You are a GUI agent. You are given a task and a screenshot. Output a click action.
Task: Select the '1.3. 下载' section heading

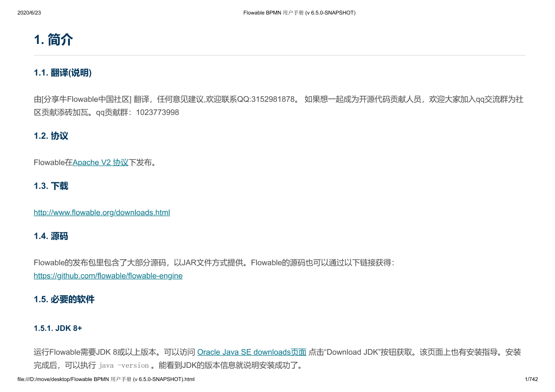(x=51, y=186)
